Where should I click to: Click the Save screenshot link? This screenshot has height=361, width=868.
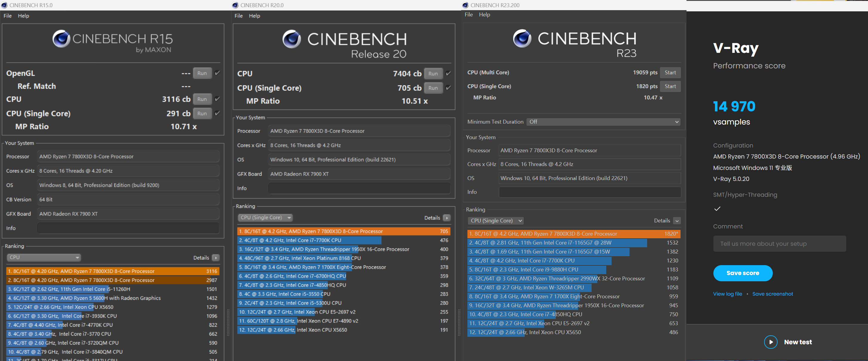772,294
